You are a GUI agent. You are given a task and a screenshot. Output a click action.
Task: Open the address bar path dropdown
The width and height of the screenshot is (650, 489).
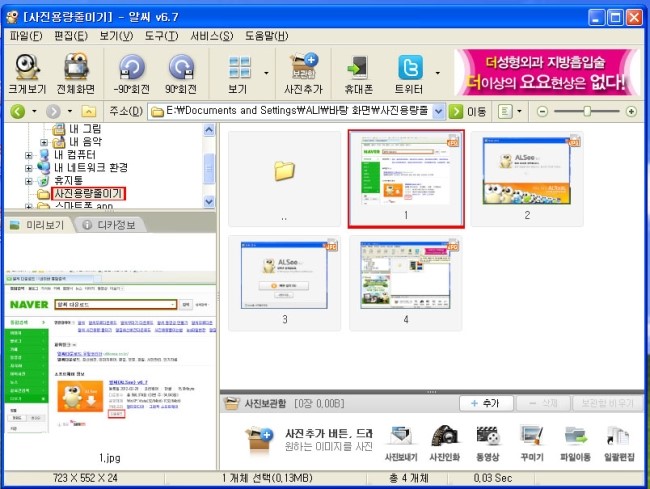click(x=438, y=111)
